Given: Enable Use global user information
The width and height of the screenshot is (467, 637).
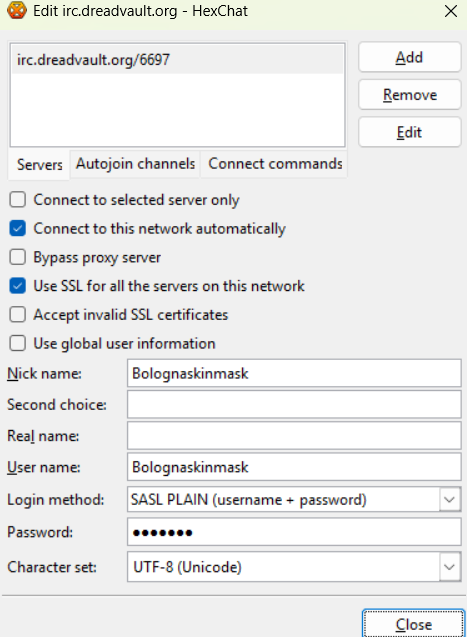Looking at the screenshot, I should click(x=17, y=343).
